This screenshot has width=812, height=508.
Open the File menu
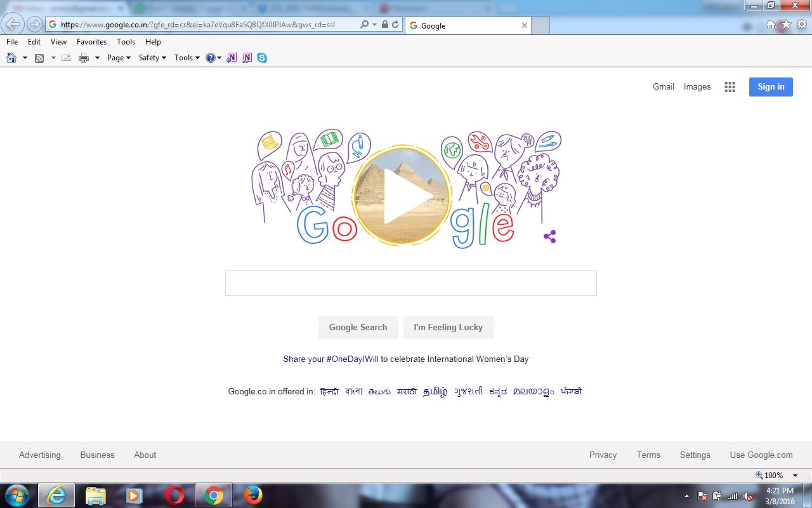click(12, 42)
